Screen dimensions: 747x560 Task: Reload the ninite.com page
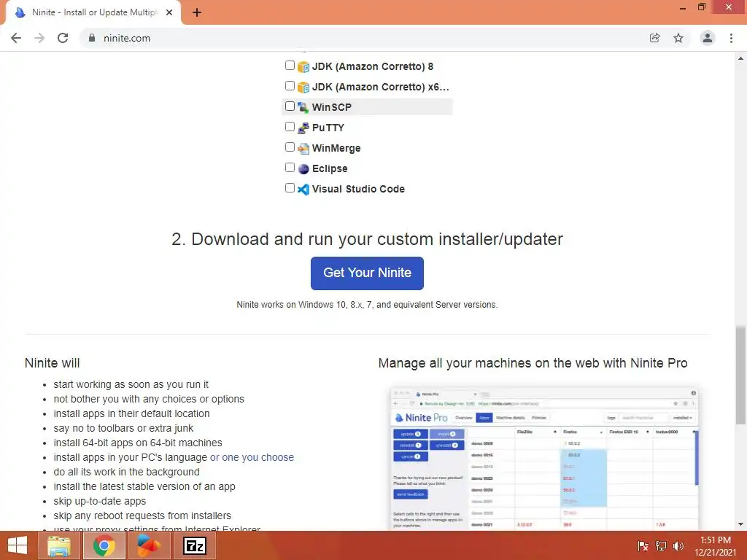63,38
